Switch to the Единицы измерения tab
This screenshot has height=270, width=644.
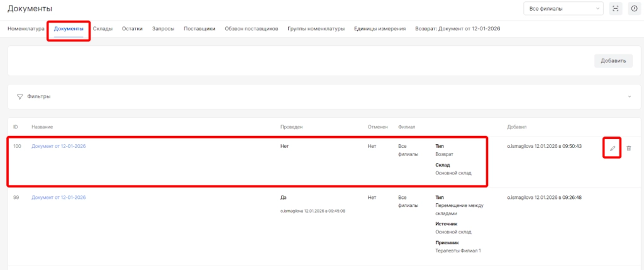click(x=380, y=29)
